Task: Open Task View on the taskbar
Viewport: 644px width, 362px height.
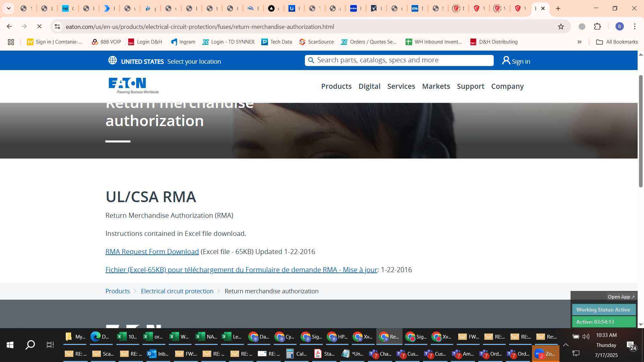Action: point(50,345)
